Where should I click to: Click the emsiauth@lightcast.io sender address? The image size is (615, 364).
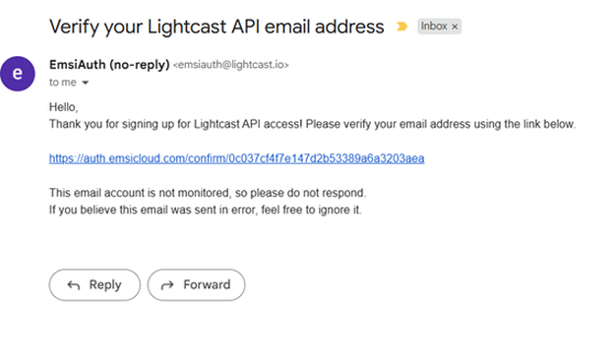230,65
